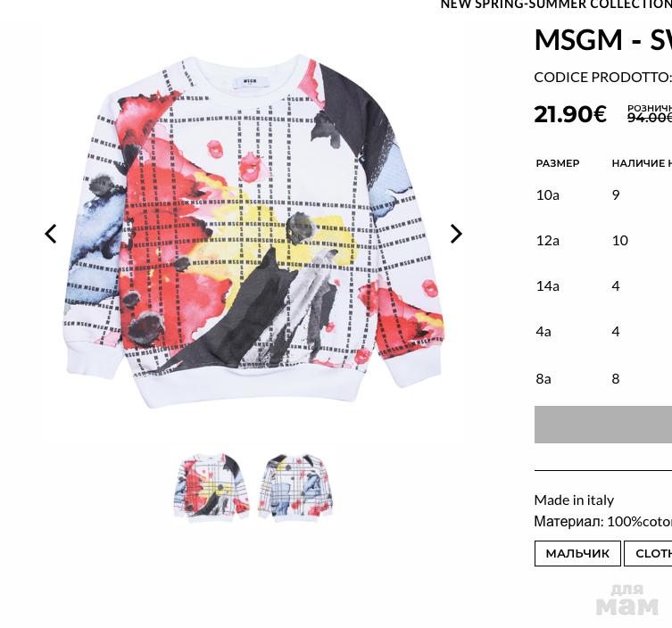Select size 10a row

point(603,194)
